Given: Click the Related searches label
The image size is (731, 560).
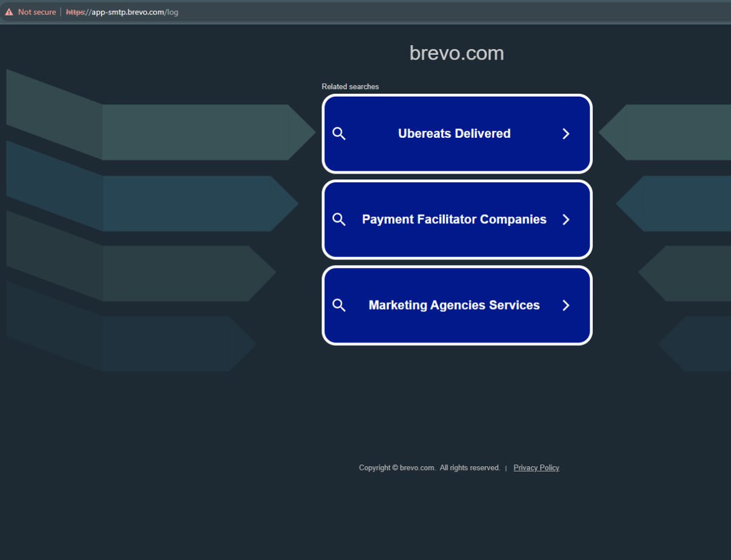Looking at the screenshot, I should (350, 87).
